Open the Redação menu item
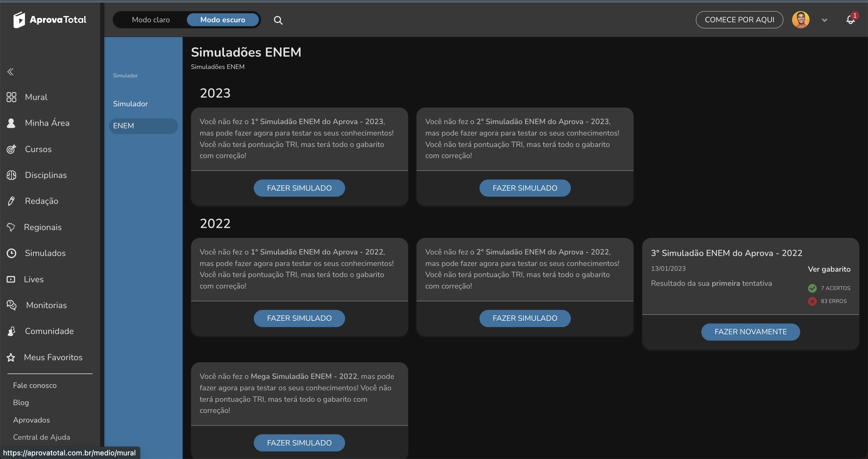 42,201
